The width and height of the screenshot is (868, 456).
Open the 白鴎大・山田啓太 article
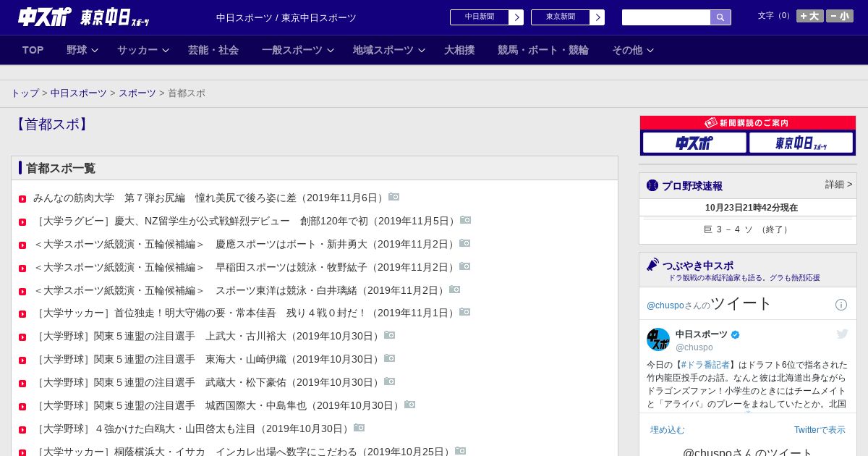[192, 428]
